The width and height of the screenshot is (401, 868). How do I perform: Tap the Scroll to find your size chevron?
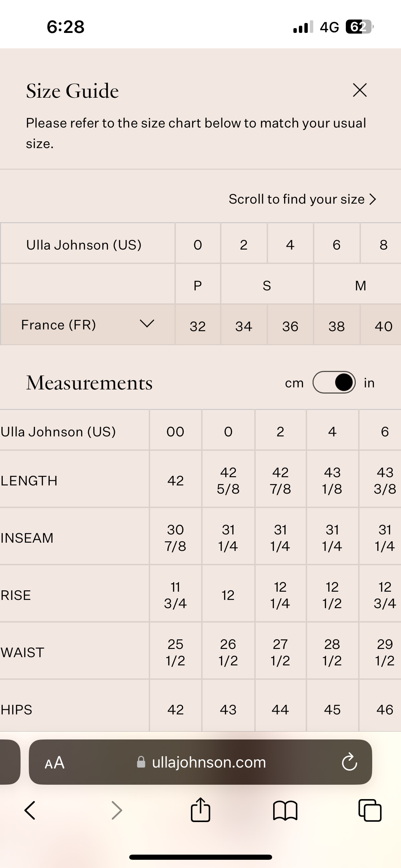(373, 199)
